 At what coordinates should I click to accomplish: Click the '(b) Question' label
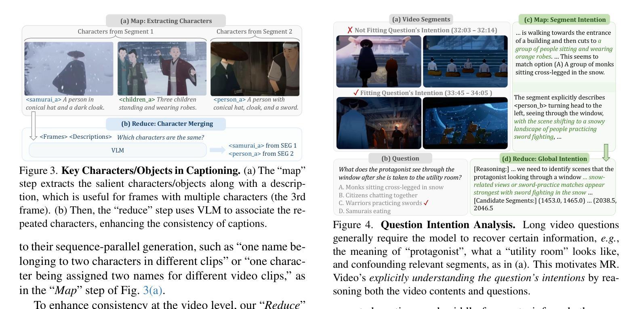400,158
